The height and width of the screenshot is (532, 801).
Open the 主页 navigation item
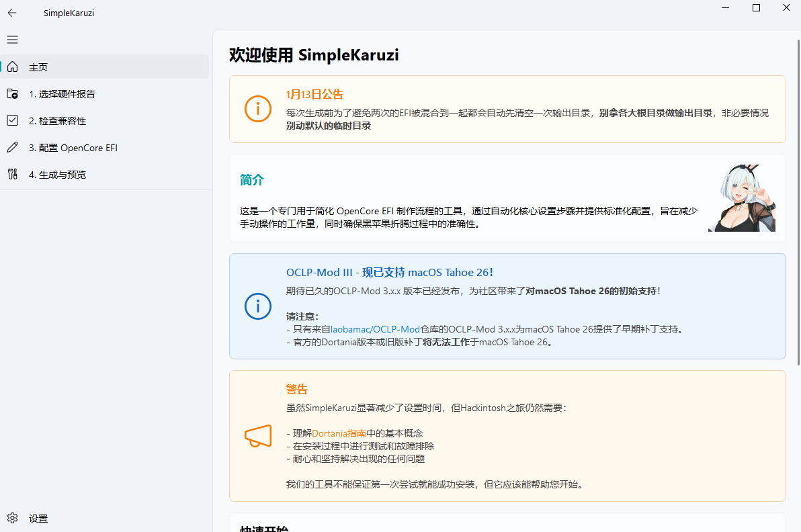click(105, 67)
